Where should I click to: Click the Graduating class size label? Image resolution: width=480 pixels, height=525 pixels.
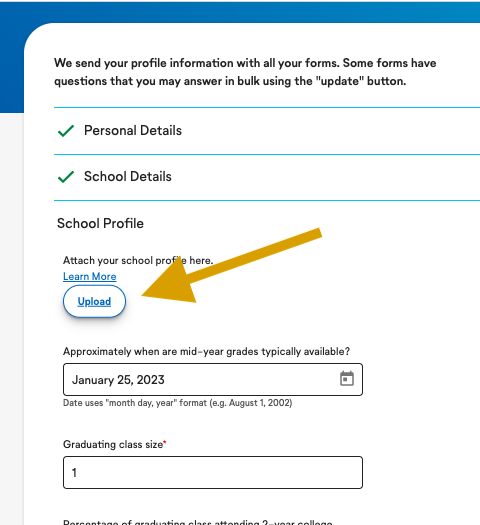113,444
